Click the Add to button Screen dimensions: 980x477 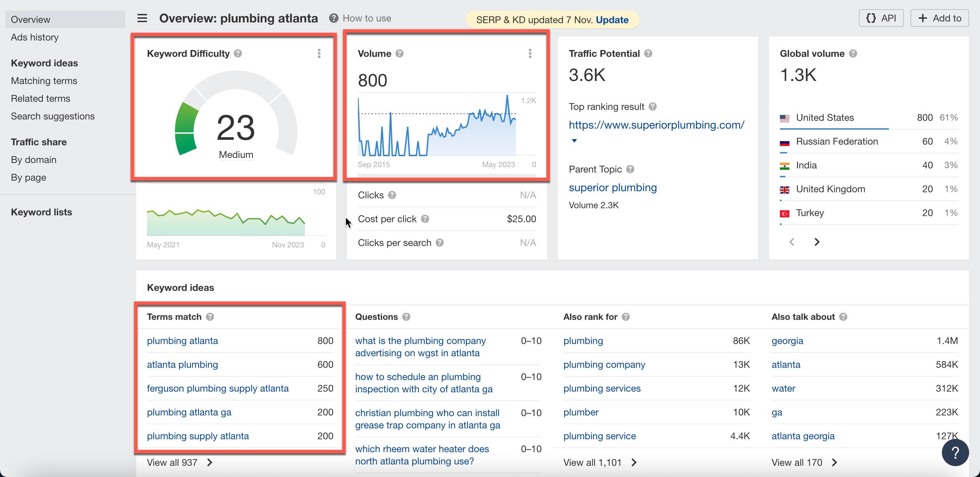coord(939,18)
